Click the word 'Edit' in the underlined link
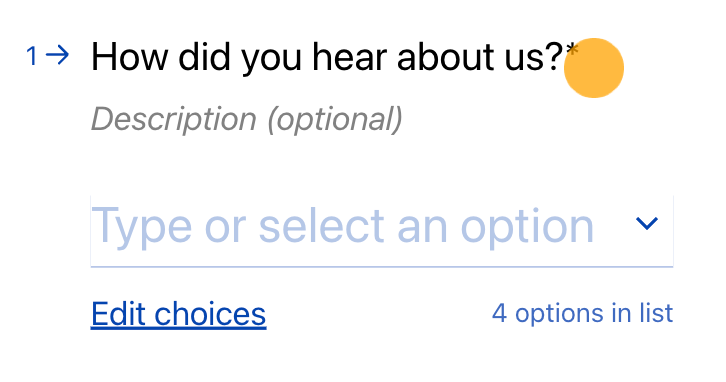Image resolution: width=726 pixels, height=382 pixels. click(x=119, y=314)
